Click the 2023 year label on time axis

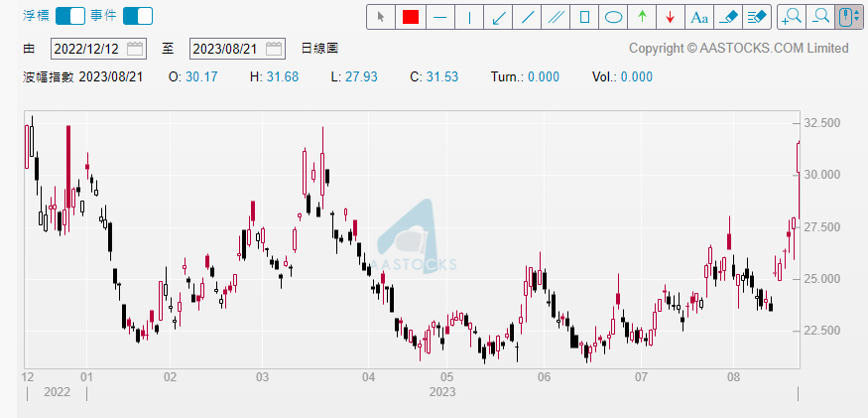point(442,392)
